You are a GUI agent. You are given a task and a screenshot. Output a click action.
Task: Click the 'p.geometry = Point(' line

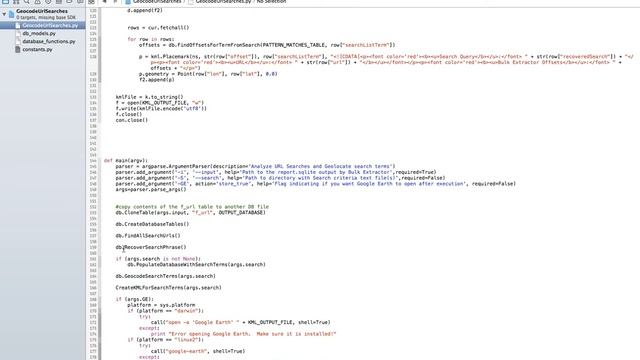208,74
